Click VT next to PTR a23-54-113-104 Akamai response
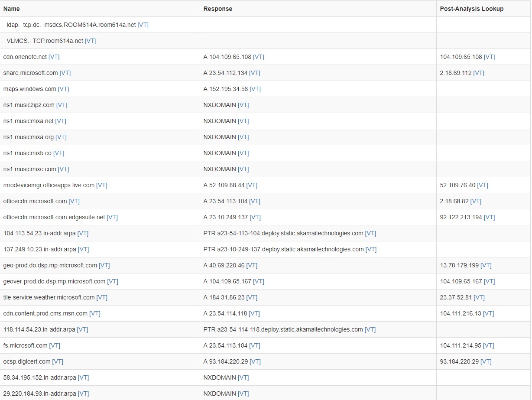The height and width of the screenshot is (400, 532). (x=370, y=233)
